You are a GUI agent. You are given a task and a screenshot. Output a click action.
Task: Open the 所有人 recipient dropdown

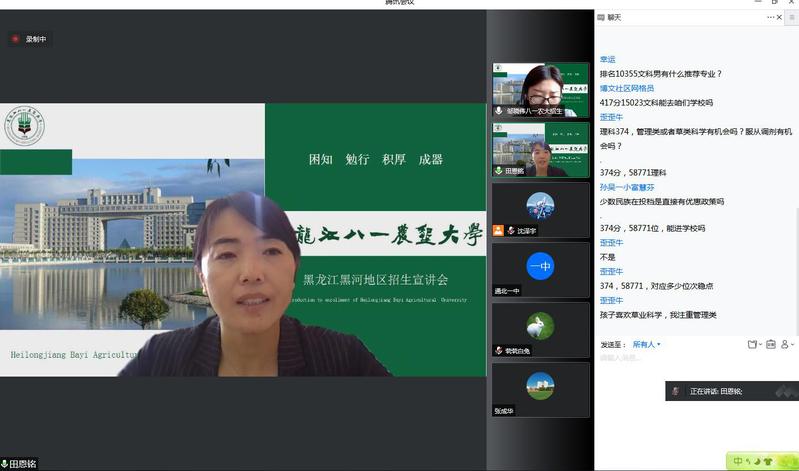[646, 345]
